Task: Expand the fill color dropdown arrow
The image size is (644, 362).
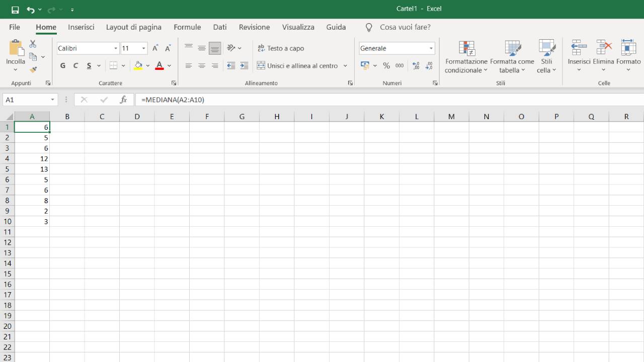Action: pos(148,65)
